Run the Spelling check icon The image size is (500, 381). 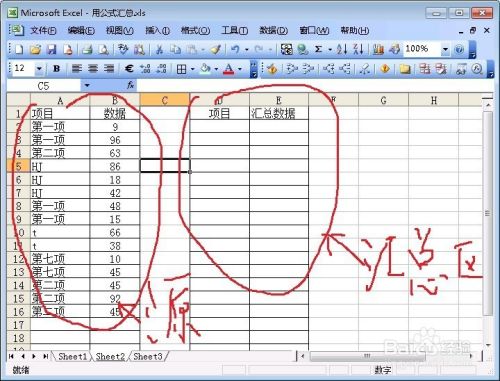[x=123, y=50]
